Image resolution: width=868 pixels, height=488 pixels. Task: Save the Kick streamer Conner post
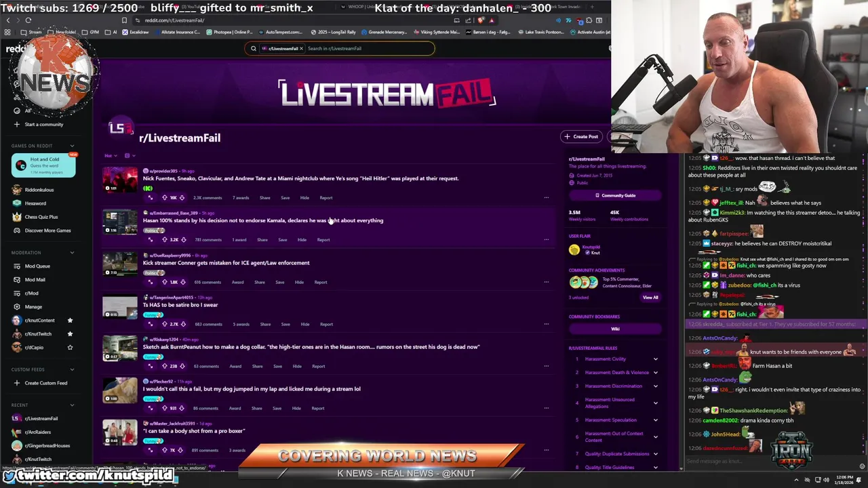(279, 282)
